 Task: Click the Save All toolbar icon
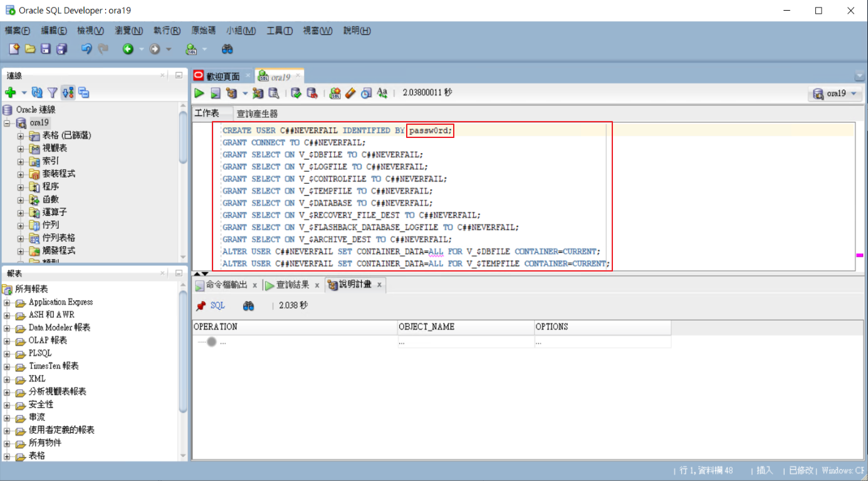(x=61, y=49)
